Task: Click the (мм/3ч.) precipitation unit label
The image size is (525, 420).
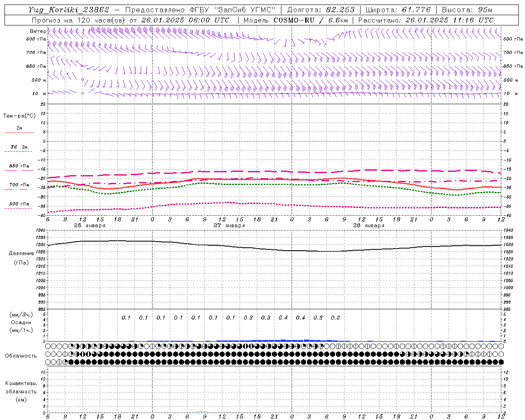Action: point(21,315)
